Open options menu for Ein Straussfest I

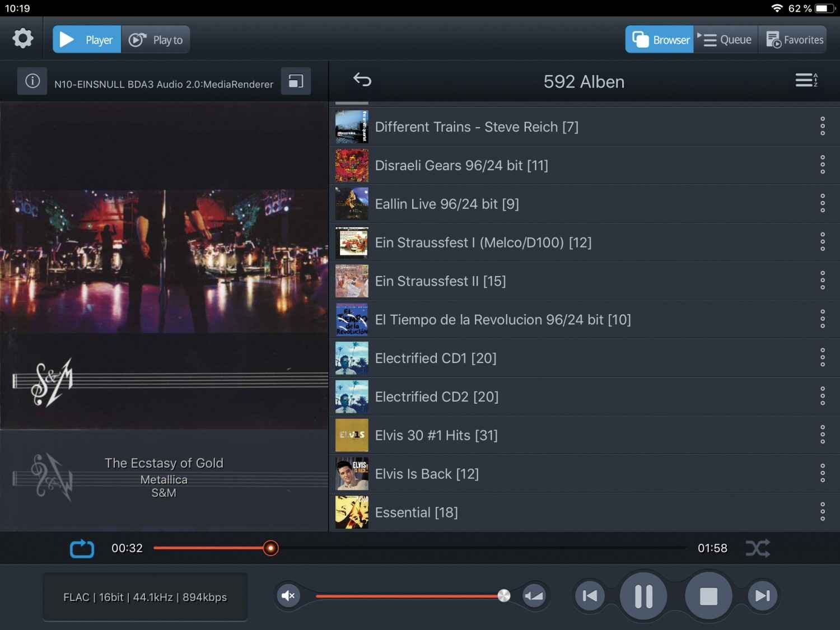pos(822,242)
